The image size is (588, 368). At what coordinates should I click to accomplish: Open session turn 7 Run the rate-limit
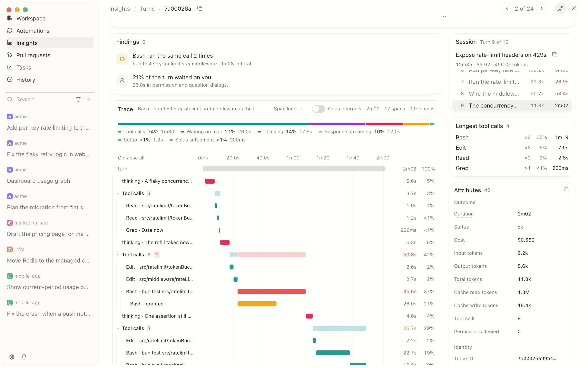pos(512,82)
